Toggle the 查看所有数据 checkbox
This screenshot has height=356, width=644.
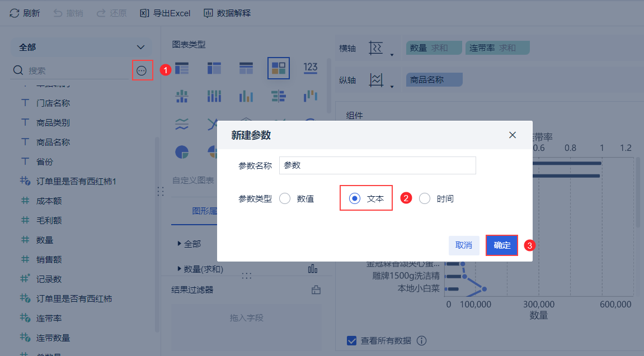click(x=351, y=340)
